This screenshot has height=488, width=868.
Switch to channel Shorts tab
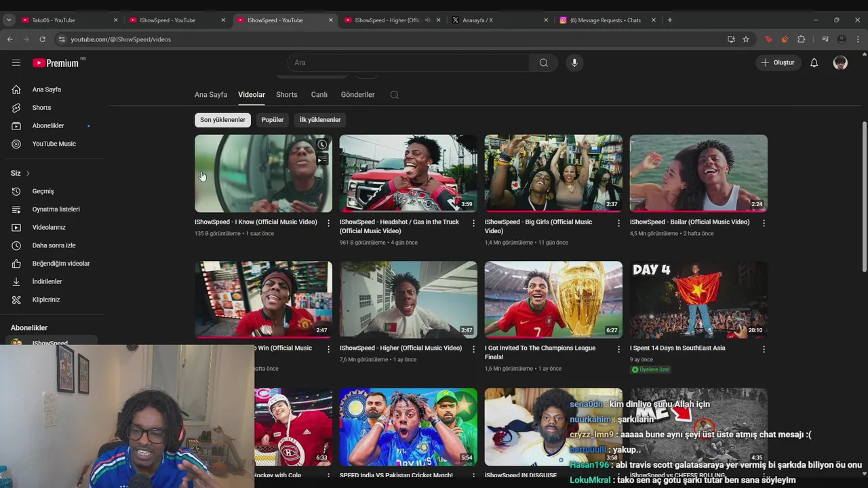[x=287, y=95]
